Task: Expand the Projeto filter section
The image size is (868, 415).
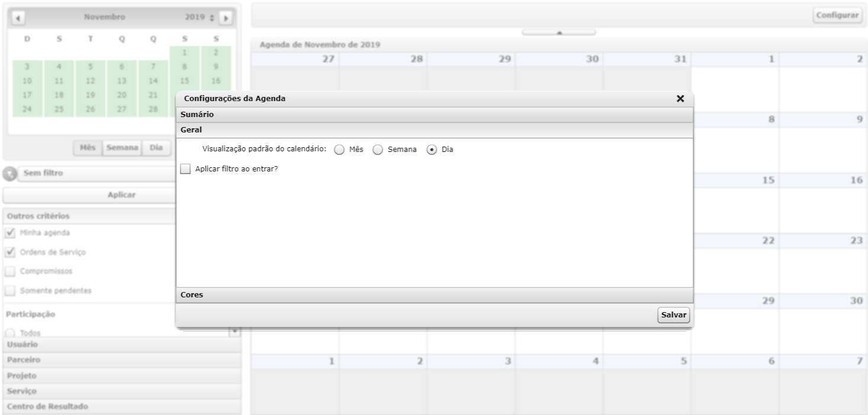Action: coord(122,376)
